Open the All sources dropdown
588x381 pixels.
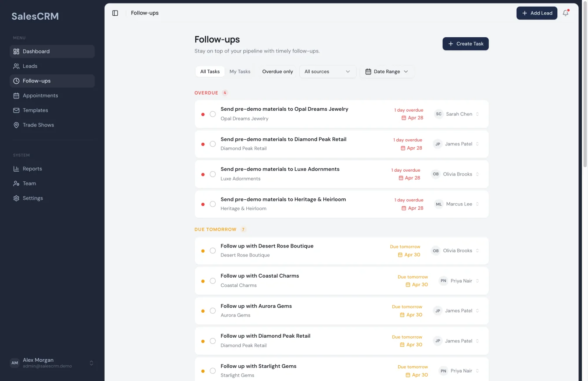point(327,71)
